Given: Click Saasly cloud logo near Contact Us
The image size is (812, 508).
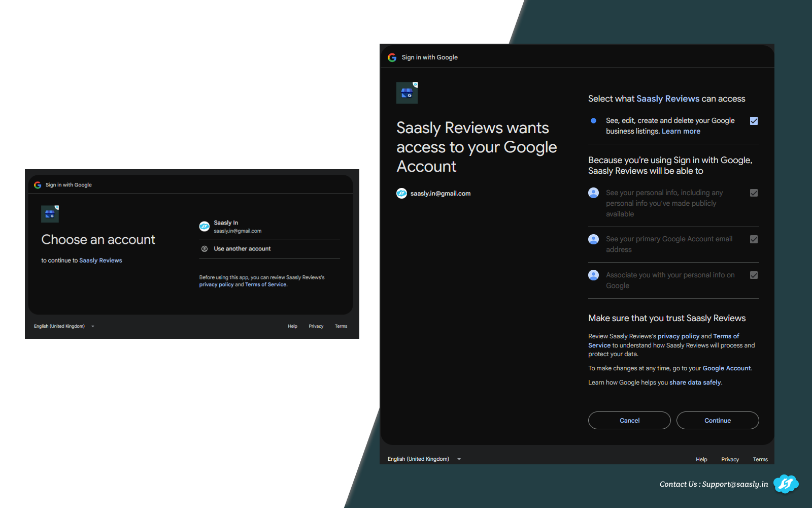Looking at the screenshot, I should coord(786,484).
